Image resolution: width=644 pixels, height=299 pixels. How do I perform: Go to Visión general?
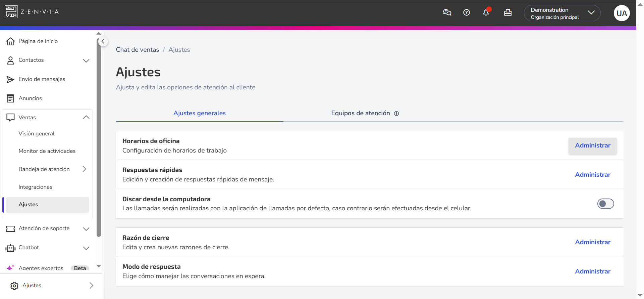pyautogui.click(x=37, y=134)
